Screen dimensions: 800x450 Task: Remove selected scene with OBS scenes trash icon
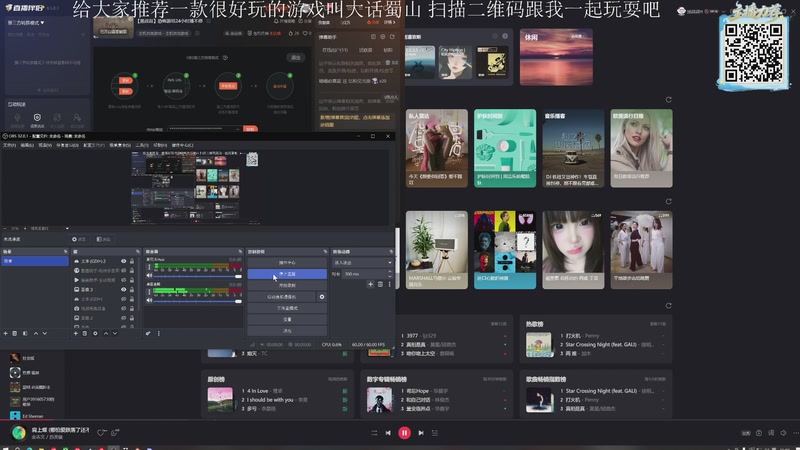[x=15, y=334]
